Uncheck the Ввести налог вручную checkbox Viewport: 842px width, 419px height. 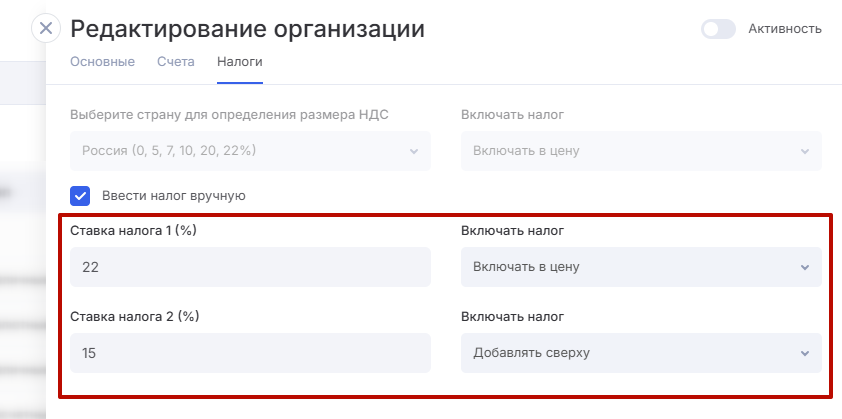[x=81, y=195]
